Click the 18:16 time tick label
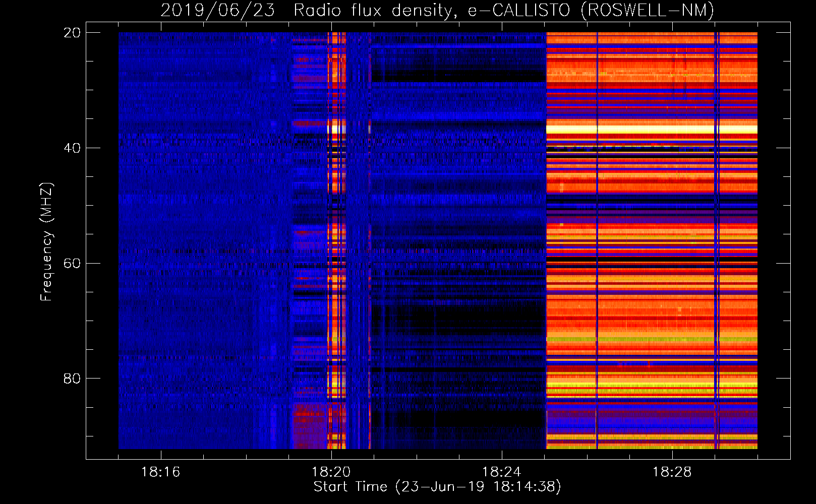 (161, 472)
